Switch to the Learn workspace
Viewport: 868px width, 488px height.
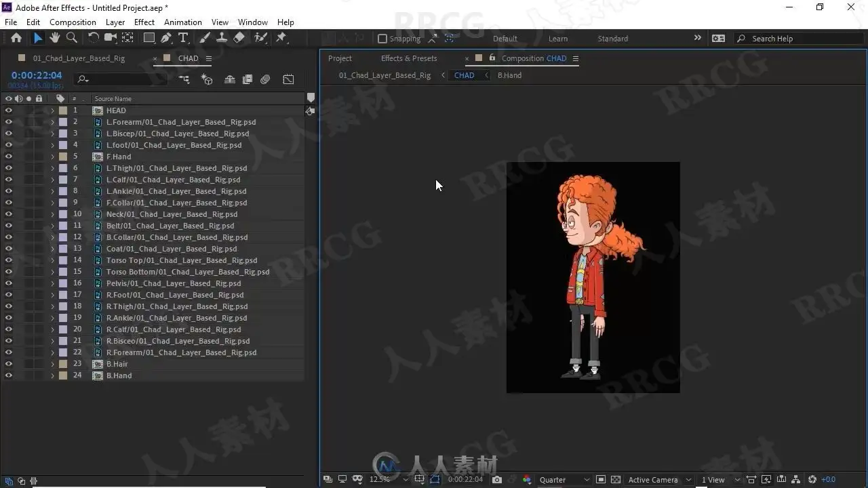[558, 39]
